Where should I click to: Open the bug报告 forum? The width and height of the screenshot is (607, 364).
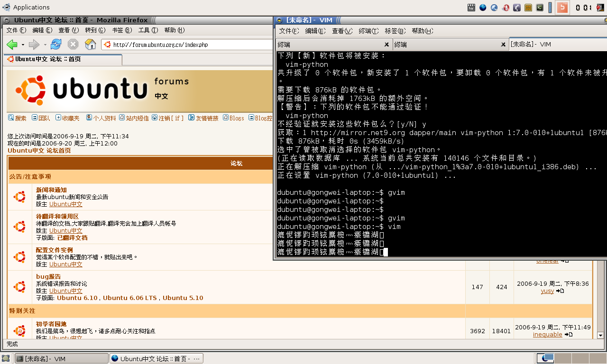coord(48,276)
